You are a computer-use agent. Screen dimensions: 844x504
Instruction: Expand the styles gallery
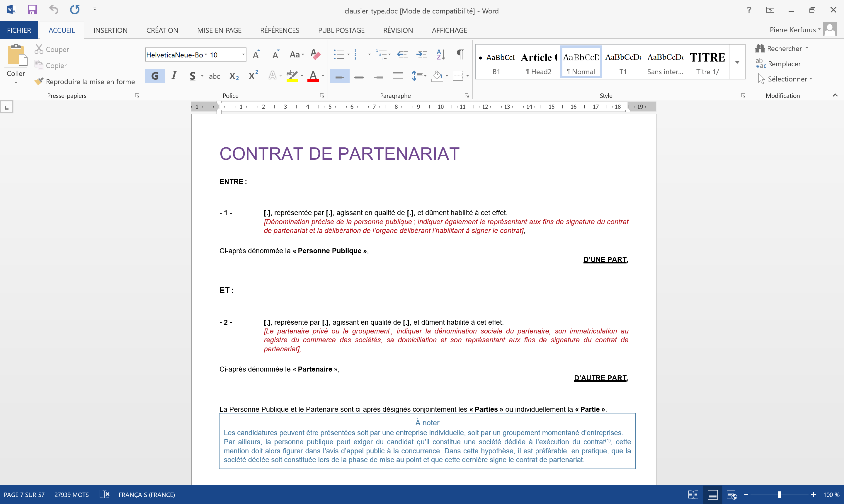pos(737,62)
